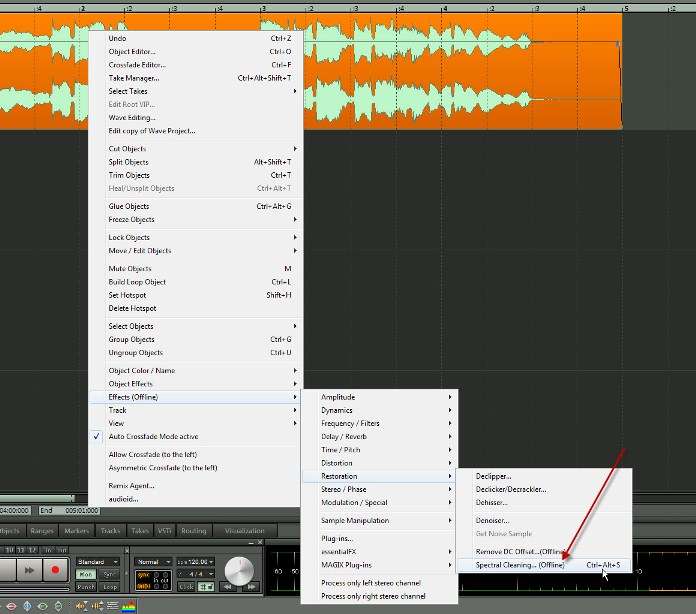
Task: Click the timeline ruler at bar 5
Action: click(626, 8)
